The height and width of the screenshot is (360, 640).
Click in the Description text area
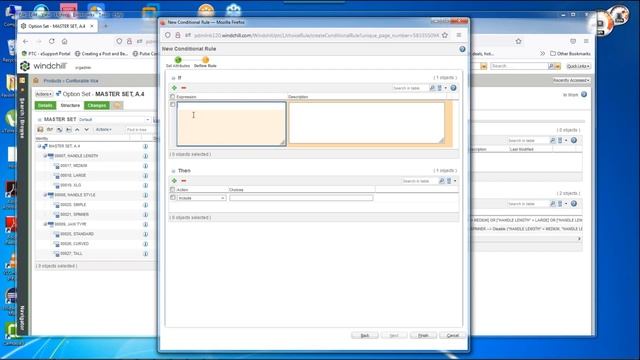[x=367, y=123]
